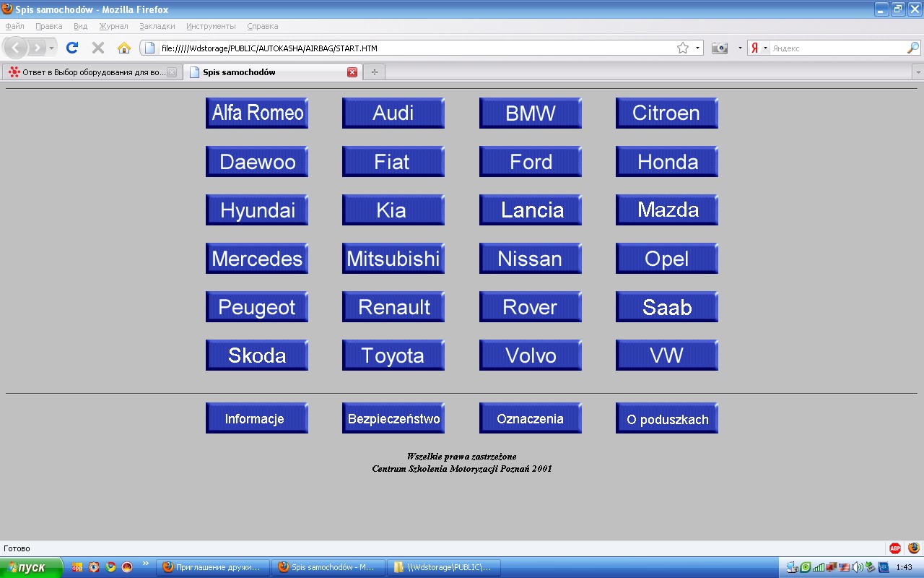This screenshot has width=924, height=578.
Task: Select the Skoda button
Action: click(x=257, y=355)
